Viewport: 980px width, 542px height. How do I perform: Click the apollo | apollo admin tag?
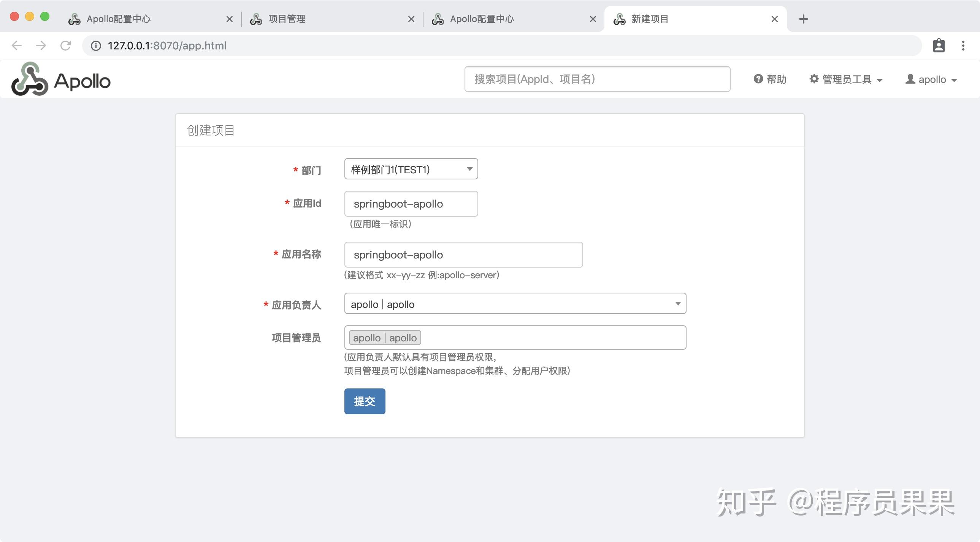point(385,338)
